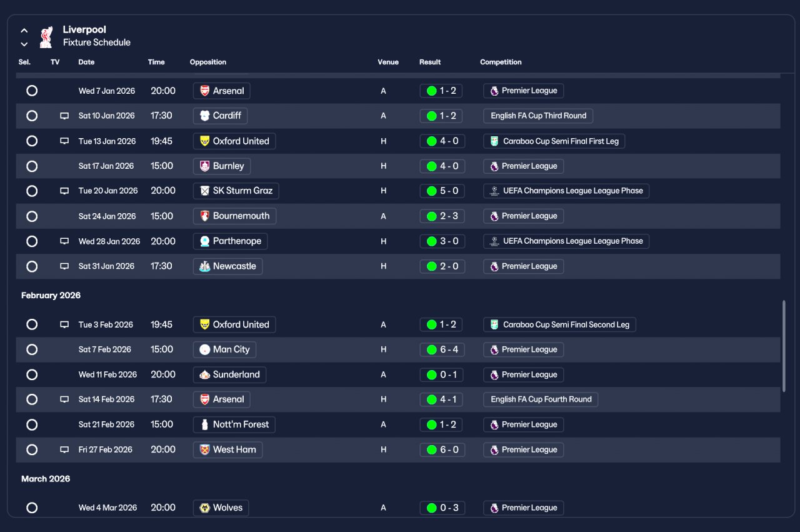Viewport: 800px width, 532px height.
Task: Click the Opposition column header
Action: 208,62
